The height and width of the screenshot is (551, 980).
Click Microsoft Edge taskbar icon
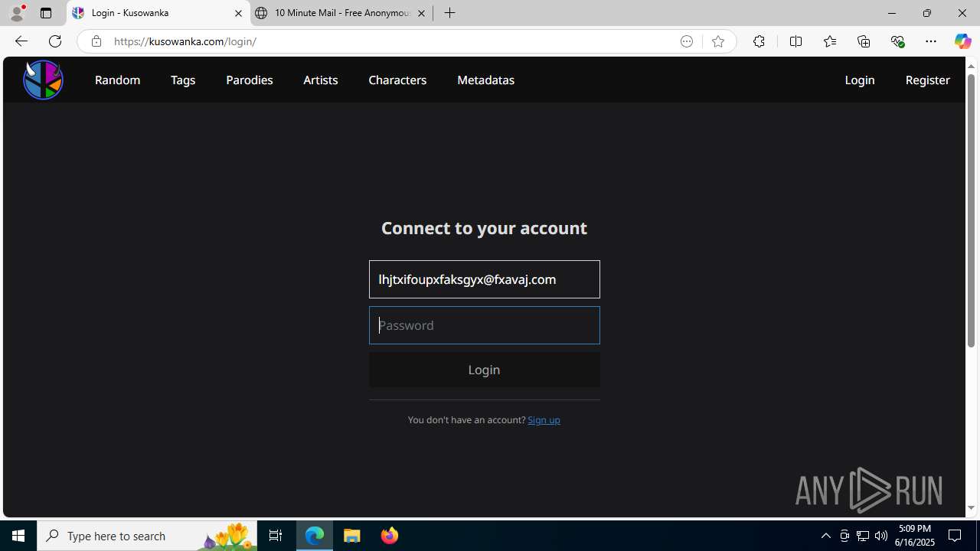(315, 536)
